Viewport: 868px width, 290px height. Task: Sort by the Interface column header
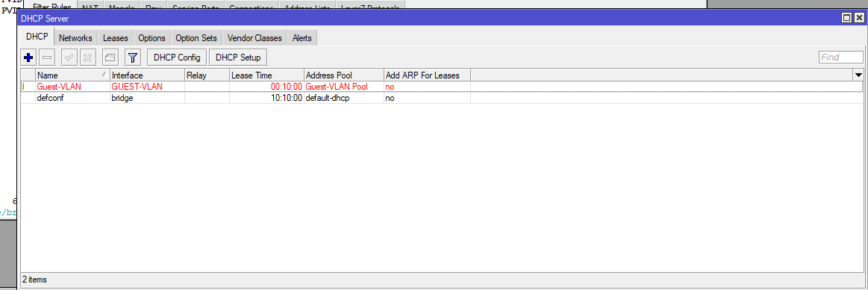tap(147, 75)
